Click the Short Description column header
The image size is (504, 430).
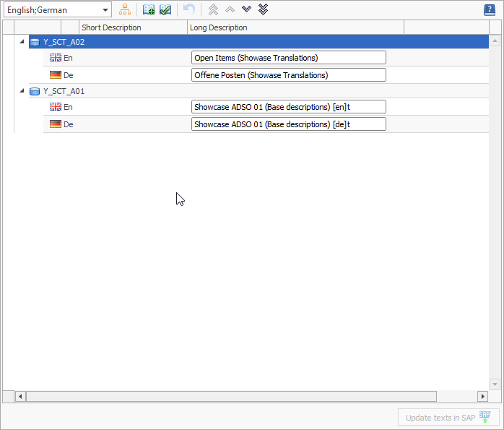(x=133, y=27)
